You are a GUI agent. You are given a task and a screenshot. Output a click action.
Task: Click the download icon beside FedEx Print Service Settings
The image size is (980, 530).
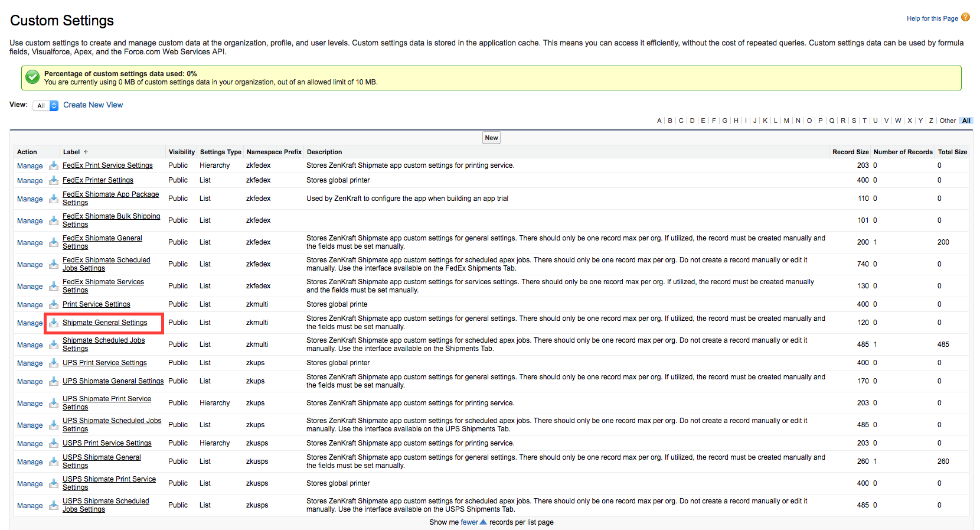tap(53, 165)
